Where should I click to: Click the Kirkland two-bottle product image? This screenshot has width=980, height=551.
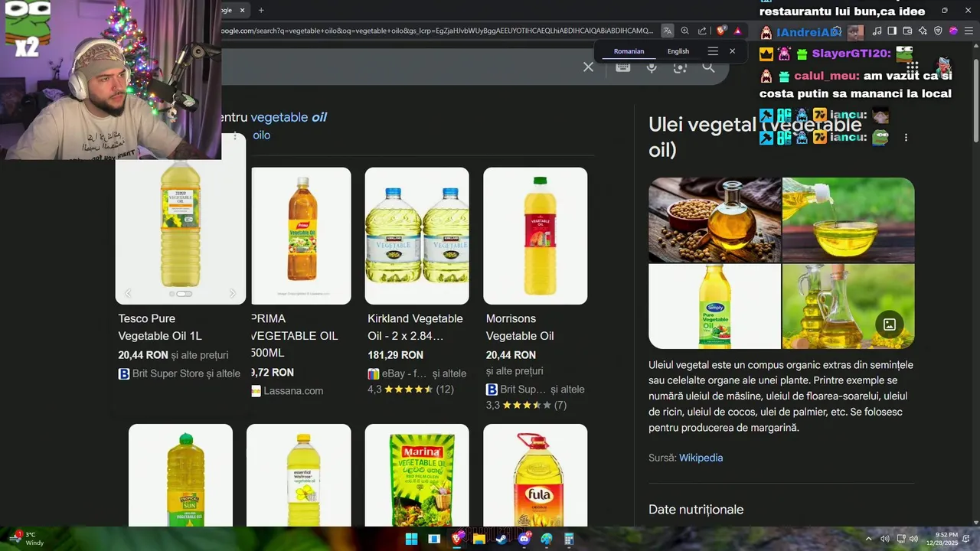click(417, 236)
